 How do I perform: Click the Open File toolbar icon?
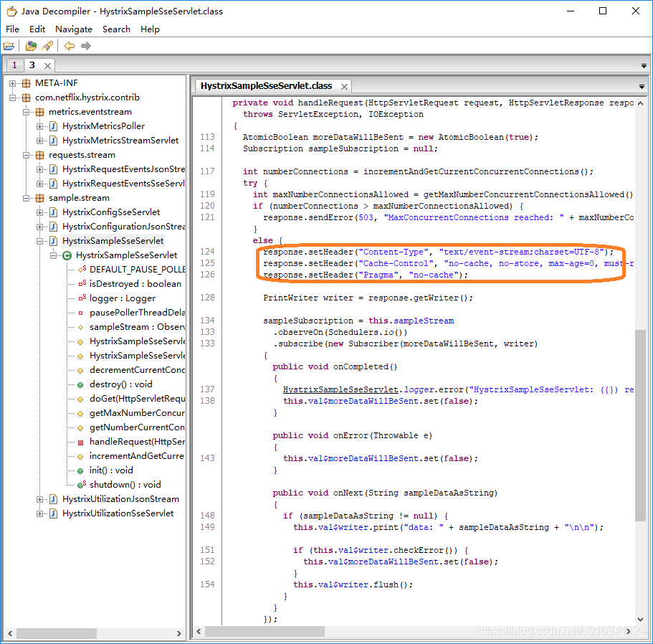pyautogui.click(x=9, y=46)
